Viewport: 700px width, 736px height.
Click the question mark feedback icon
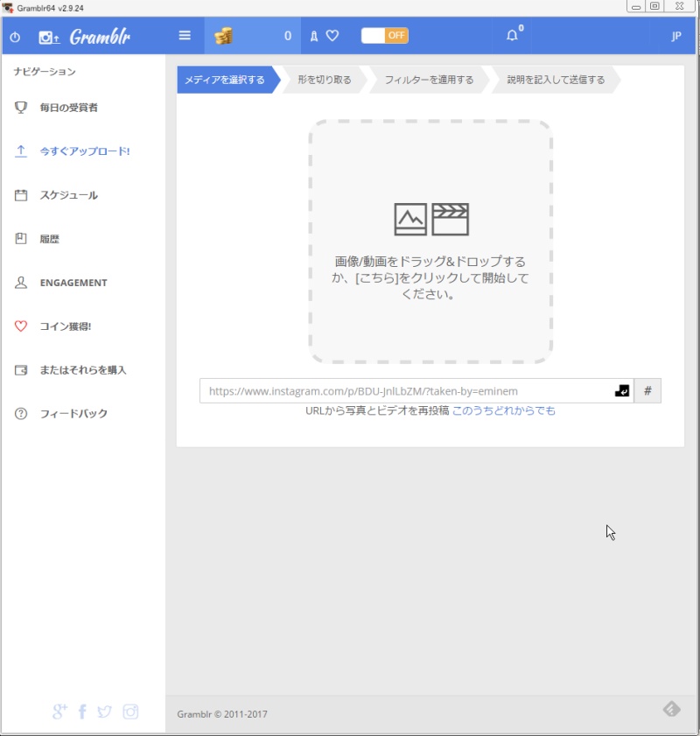[21, 414]
